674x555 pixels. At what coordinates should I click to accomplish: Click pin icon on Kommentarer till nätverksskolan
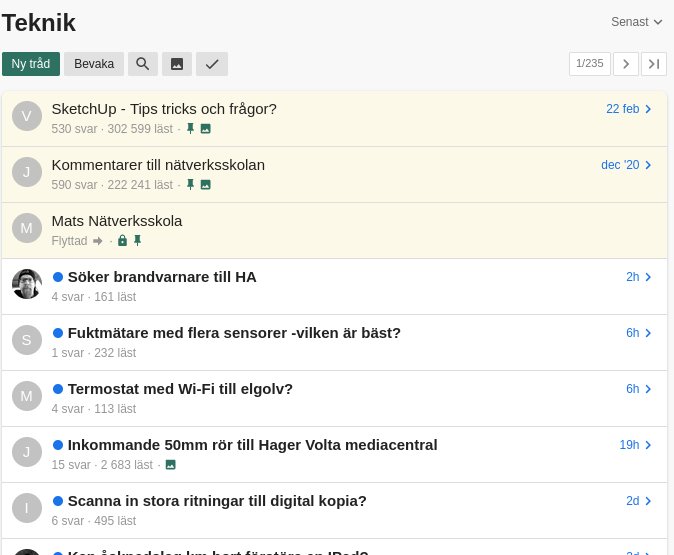pos(190,184)
